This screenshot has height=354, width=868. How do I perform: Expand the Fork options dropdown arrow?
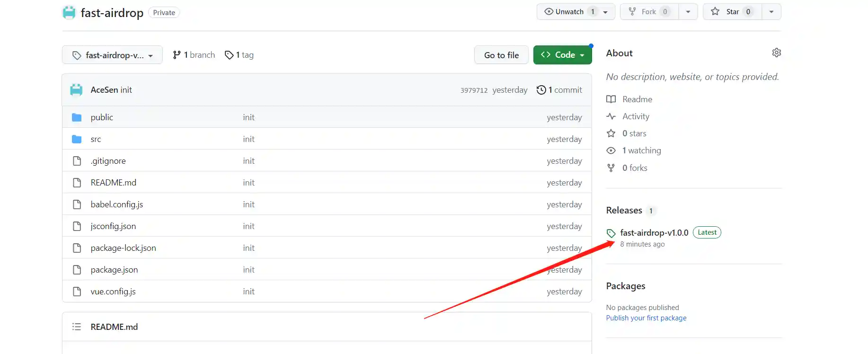click(688, 12)
